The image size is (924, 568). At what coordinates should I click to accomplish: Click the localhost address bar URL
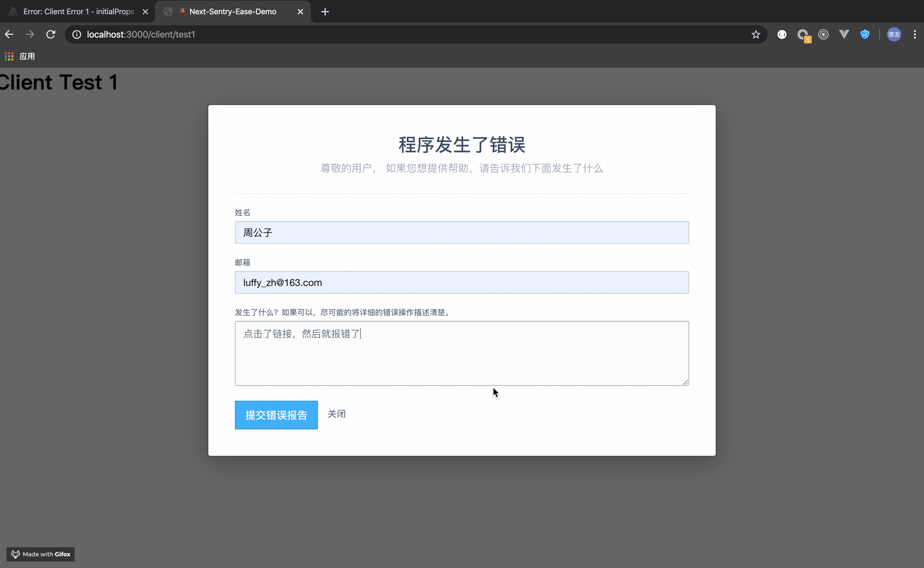point(141,35)
